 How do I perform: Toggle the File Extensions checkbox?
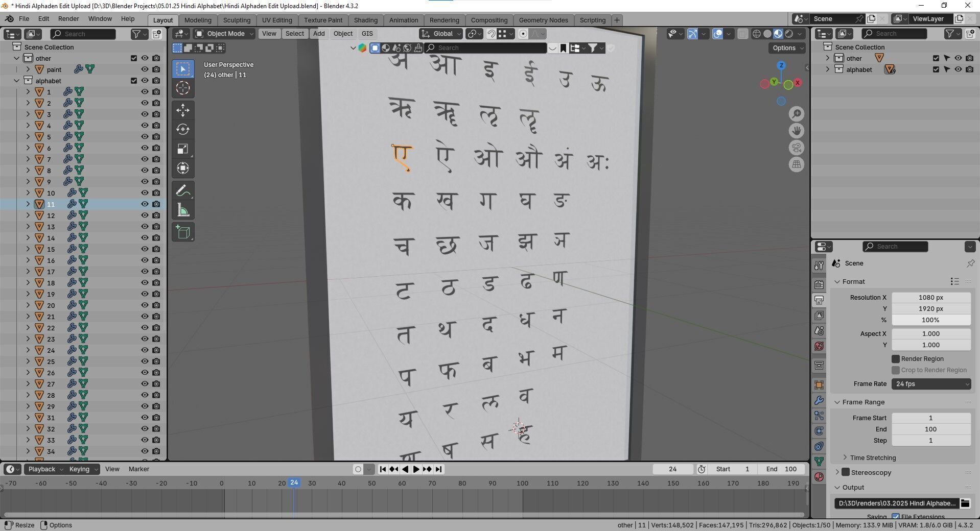pyautogui.click(x=896, y=516)
